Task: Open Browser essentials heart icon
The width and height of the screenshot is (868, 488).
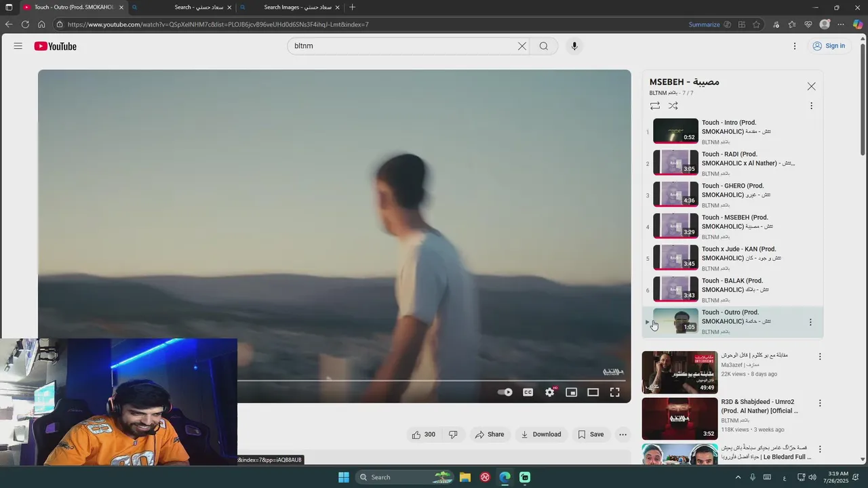Action: tap(808, 24)
